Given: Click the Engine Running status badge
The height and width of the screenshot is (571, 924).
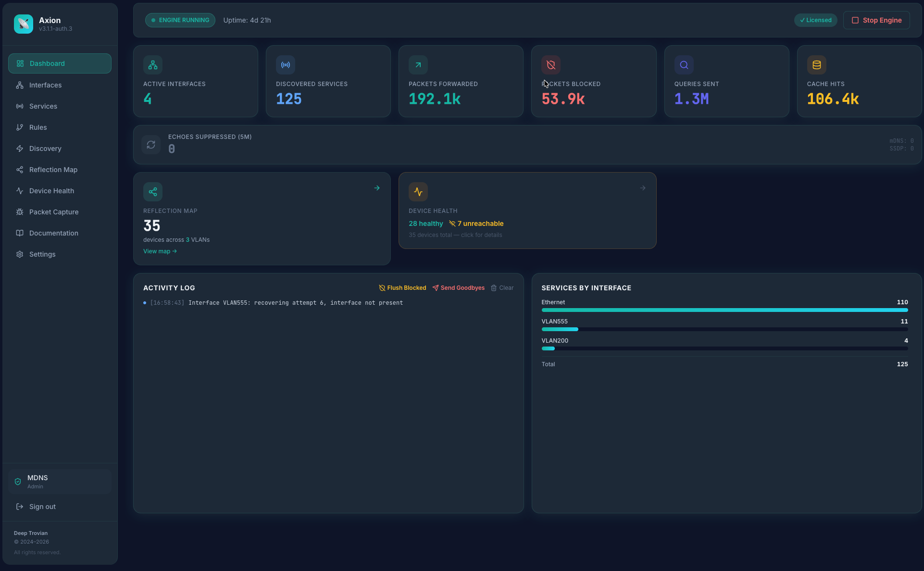Looking at the screenshot, I should (180, 20).
